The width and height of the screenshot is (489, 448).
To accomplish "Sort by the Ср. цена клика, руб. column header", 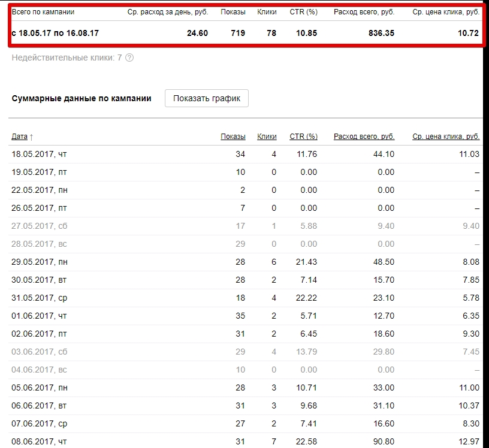I will [x=446, y=136].
